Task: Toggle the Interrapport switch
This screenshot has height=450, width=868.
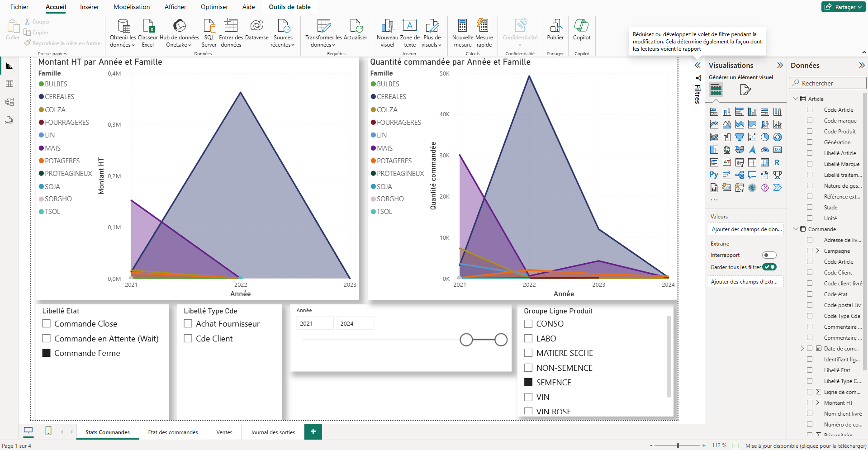Action: click(x=769, y=255)
